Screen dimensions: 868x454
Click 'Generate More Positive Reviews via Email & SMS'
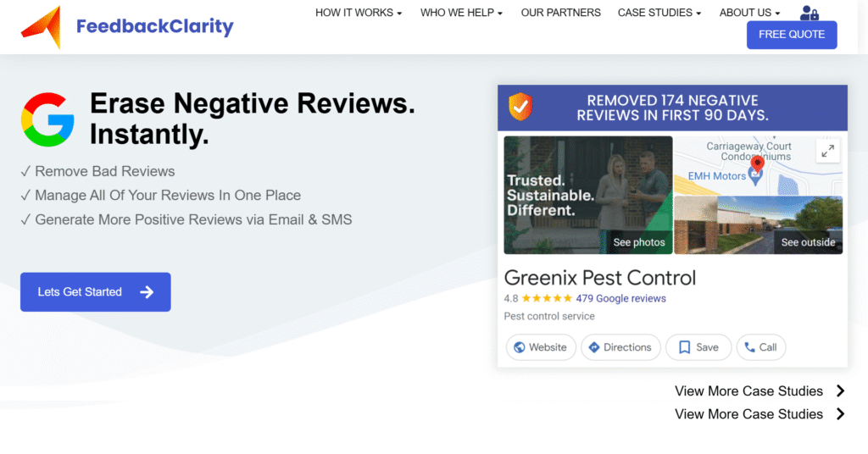coord(193,219)
